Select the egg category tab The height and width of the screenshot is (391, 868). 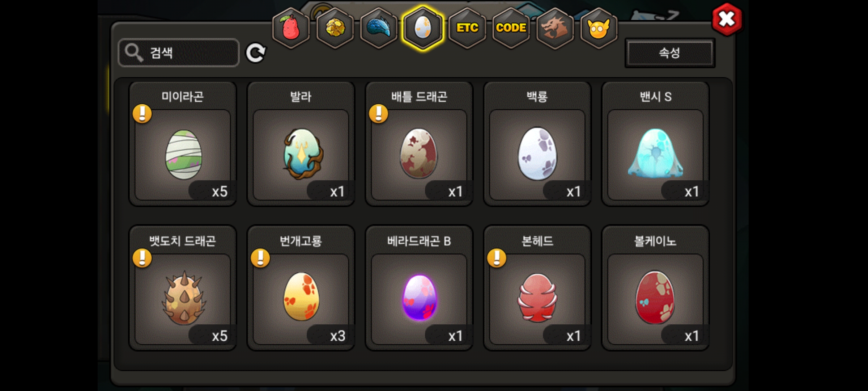[x=422, y=28]
